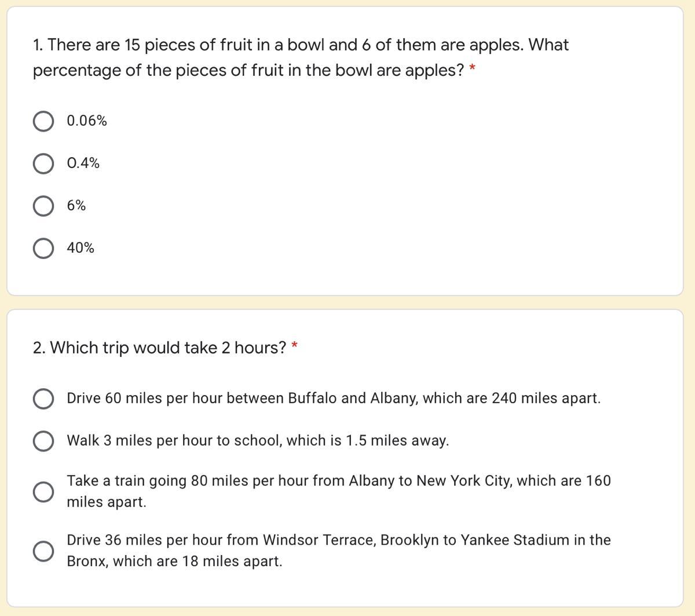Pick radio button for Albany train trip
The height and width of the screenshot is (616, 695).
point(43,492)
